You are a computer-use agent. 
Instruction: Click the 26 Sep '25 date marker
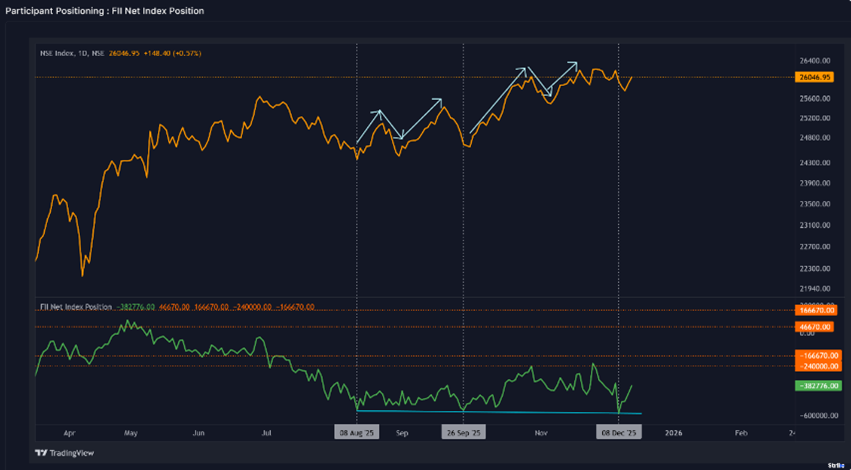(463, 433)
